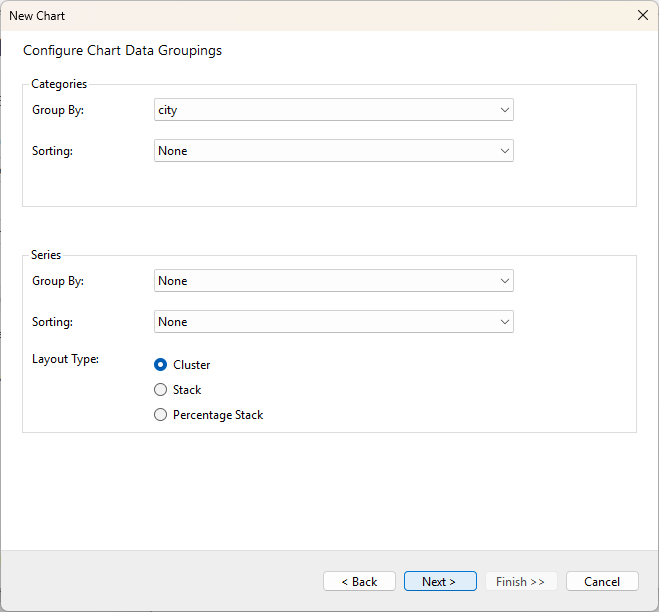Click the 'New Chart' title bar text
Image resolution: width=659 pixels, height=612 pixels.
tap(37, 15)
